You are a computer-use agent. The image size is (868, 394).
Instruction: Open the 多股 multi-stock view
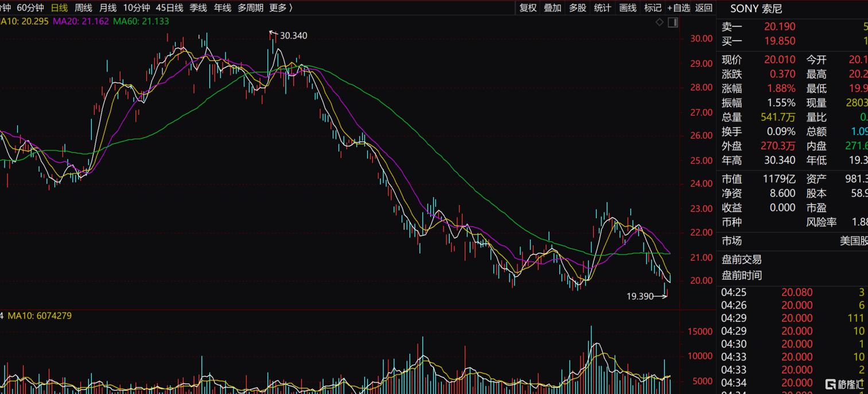pos(578,8)
